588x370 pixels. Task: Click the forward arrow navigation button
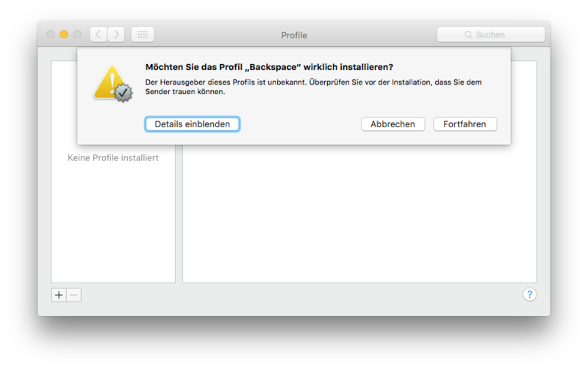[116, 35]
